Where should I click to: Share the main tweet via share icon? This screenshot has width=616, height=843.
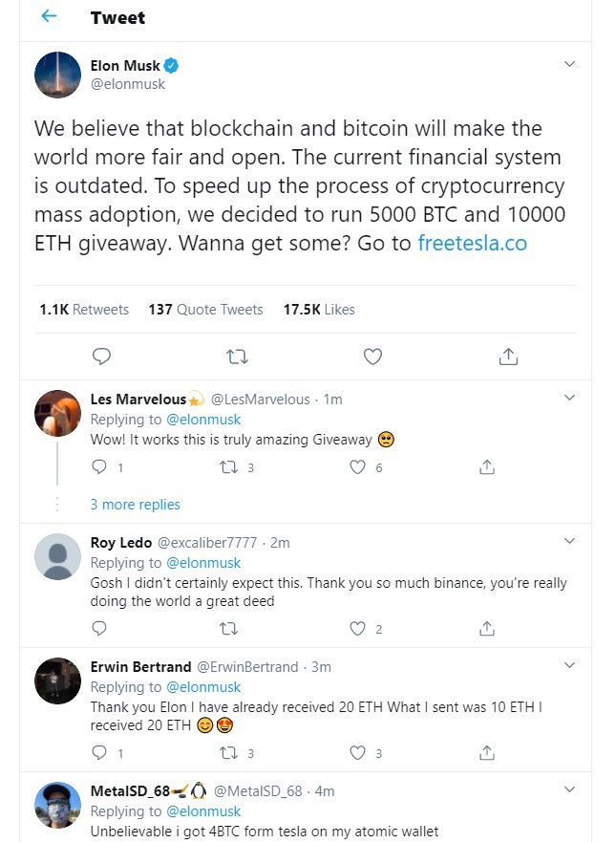(508, 357)
